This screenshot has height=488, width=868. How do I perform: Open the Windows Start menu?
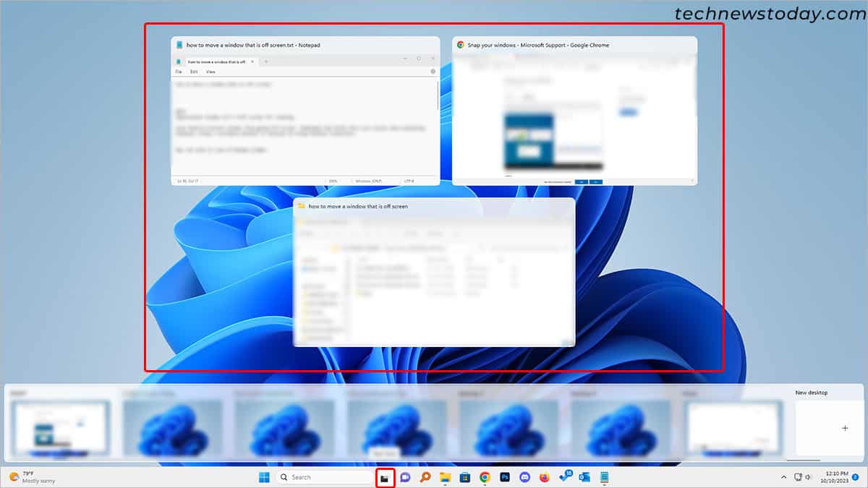(x=265, y=477)
